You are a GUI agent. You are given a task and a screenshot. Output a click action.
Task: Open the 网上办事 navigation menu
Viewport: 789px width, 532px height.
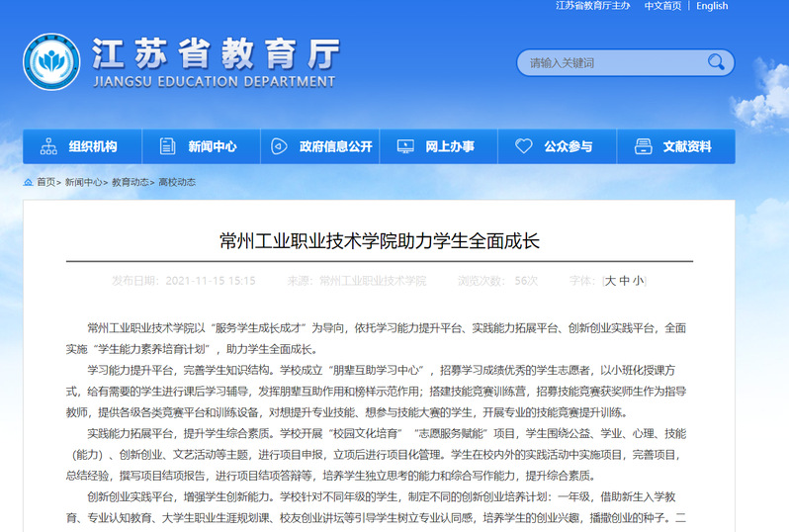coord(450,146)
